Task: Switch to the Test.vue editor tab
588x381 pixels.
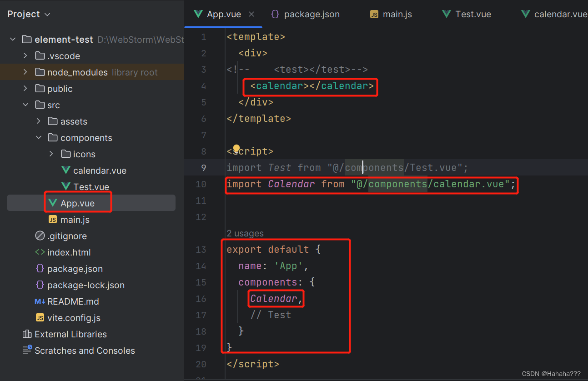Action: tap(467, 14)
